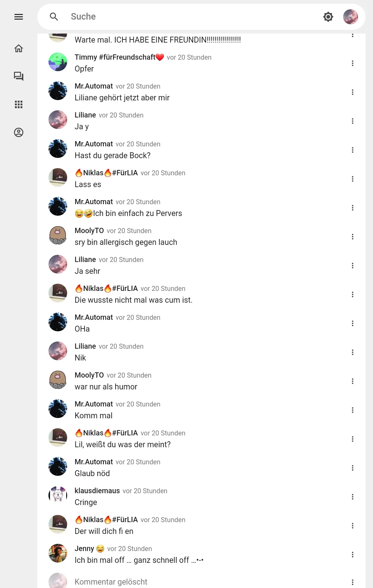Toggle the dark/light theme brightness icon

[328, 17]
